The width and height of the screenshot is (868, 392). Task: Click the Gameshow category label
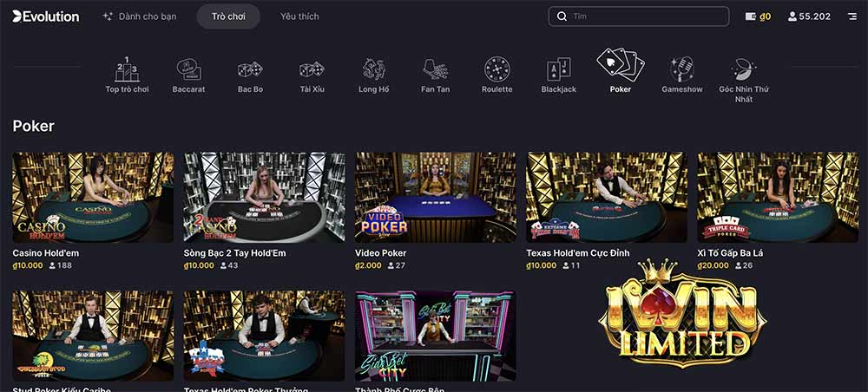682,89
